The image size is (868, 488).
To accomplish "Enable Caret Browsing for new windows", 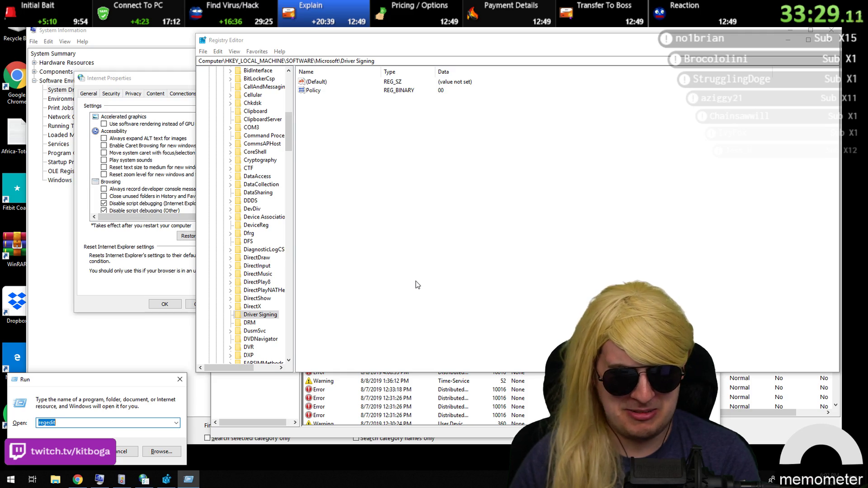I will point(104,145).
